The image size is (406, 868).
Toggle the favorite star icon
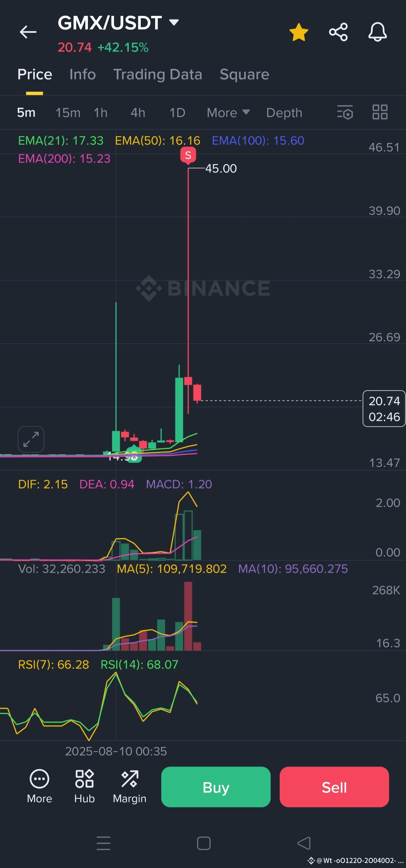click(x=299, y=32)
